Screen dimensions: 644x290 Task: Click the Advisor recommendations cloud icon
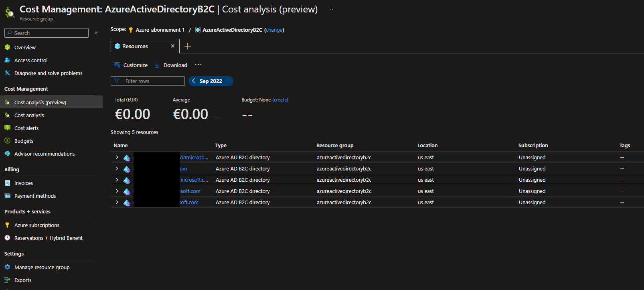(x=7, y=154)
